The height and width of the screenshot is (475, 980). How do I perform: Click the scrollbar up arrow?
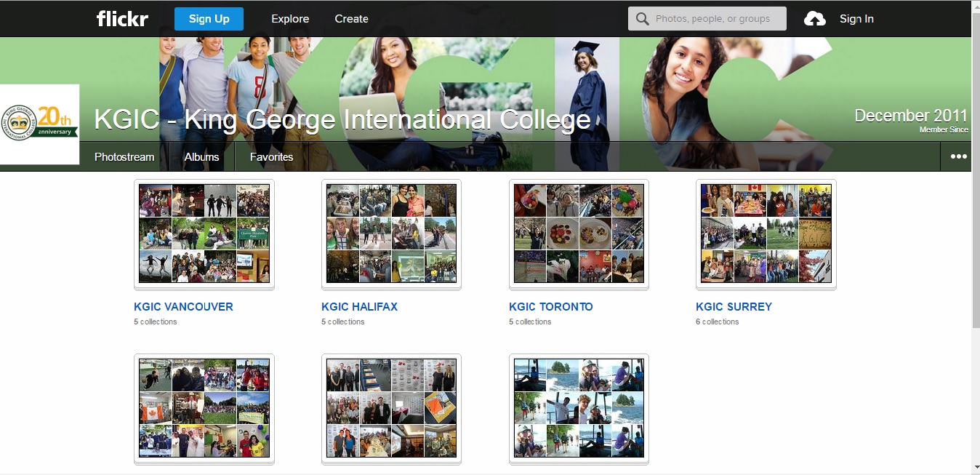tap(976, 5)
